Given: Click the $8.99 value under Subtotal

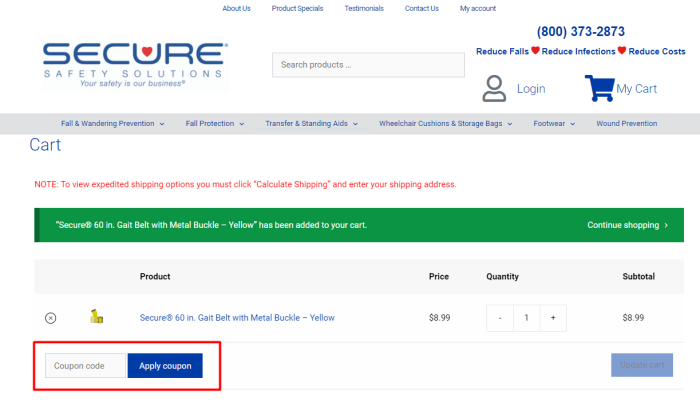Looking at the screenshot, I should click(x=633, y=318).
